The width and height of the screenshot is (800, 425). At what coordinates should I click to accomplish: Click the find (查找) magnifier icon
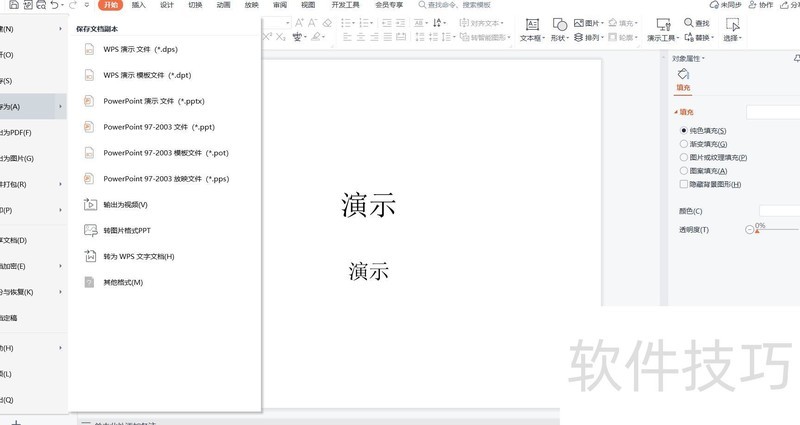(688, 23)
